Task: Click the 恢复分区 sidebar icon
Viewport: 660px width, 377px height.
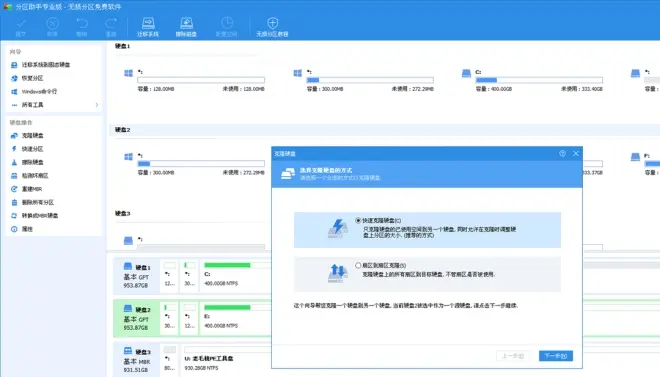Action: pos(14,78)
